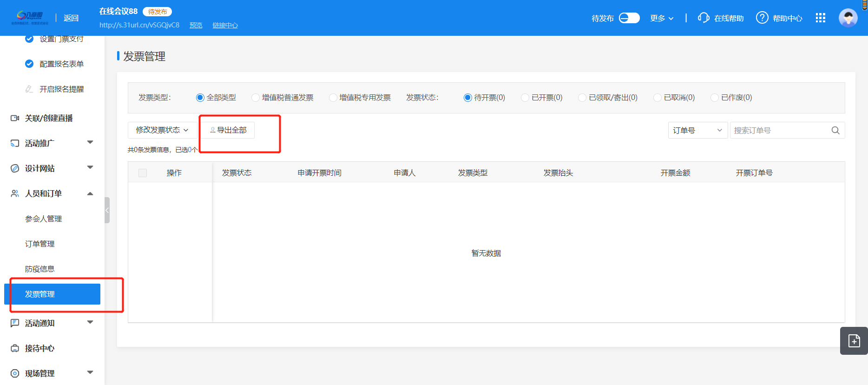Select the 已领取/寄出(0) status
Screen dimensions: 868x385
[582, 98]
